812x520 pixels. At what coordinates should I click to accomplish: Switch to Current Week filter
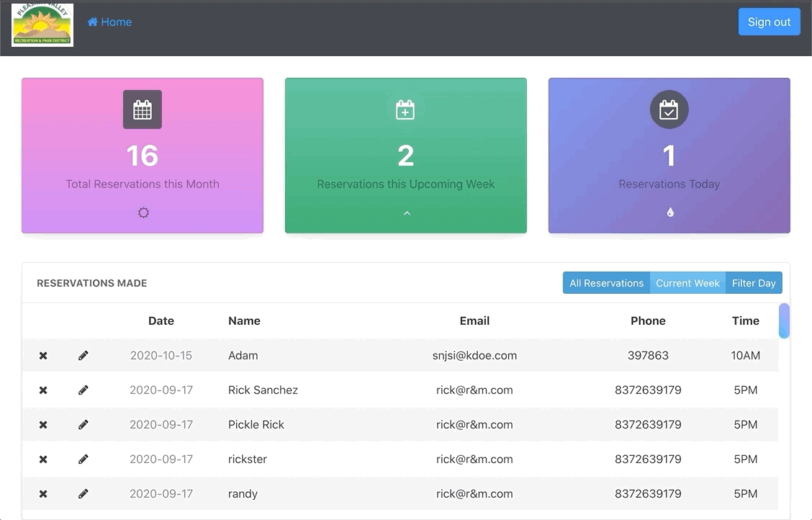click(687, 283)
